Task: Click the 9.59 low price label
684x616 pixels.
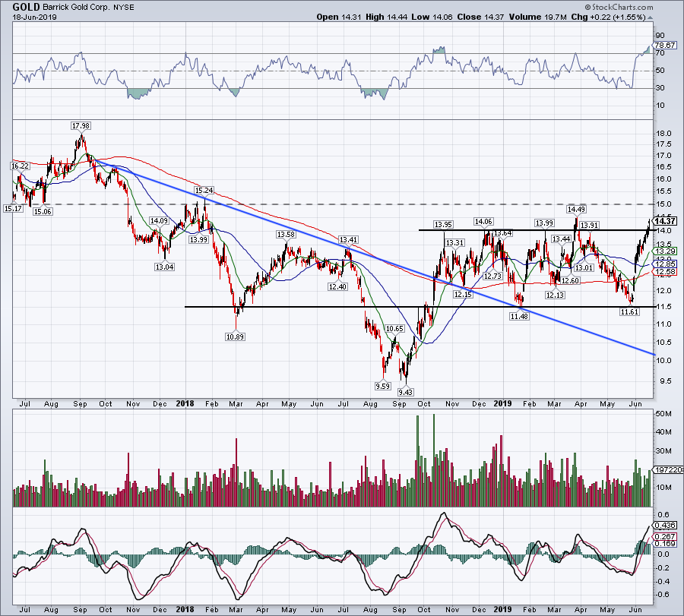Action: coord(382,387)
